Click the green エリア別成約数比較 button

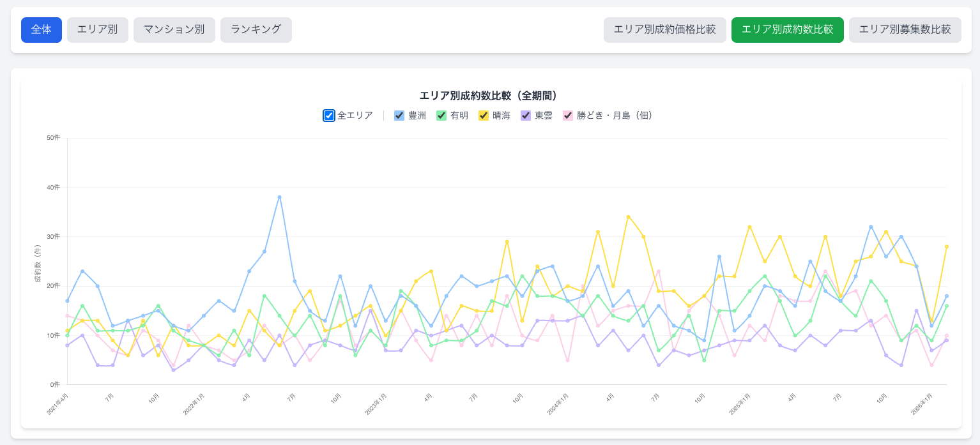tap(787, 30)
